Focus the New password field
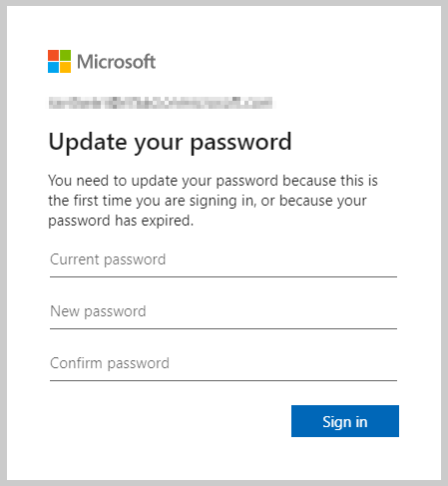Screen dimensions: 448x486 (x=224, y=312)
